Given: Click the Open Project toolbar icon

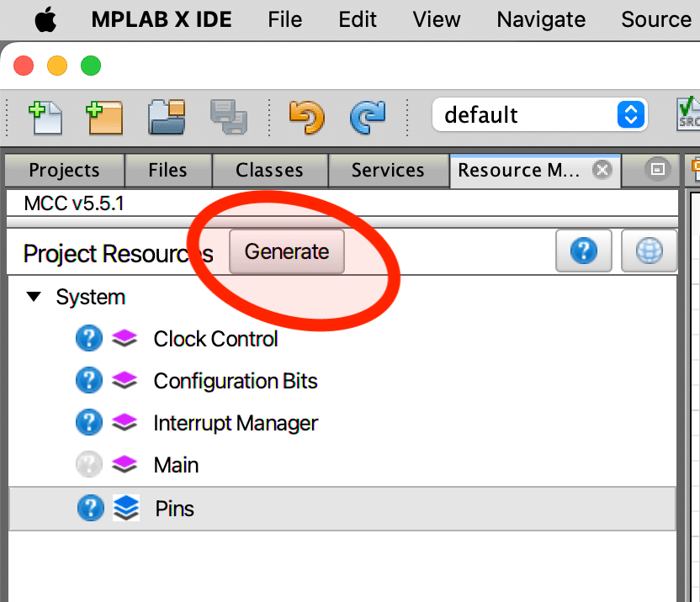Looking at the screenshot, I should coord(167,118).
